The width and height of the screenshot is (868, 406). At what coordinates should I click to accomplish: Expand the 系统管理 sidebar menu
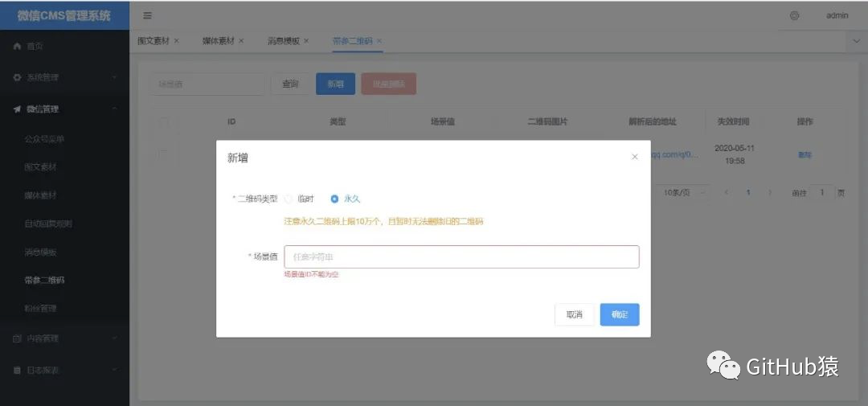[65, 77]
